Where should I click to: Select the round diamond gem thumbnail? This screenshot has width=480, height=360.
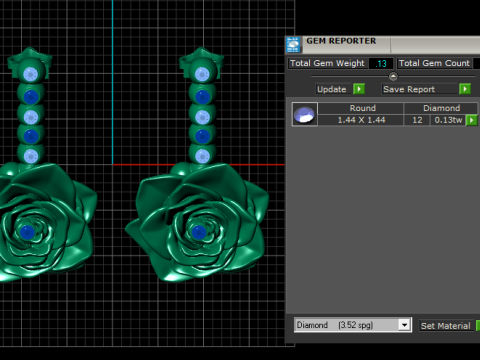(x=305, y=114)
